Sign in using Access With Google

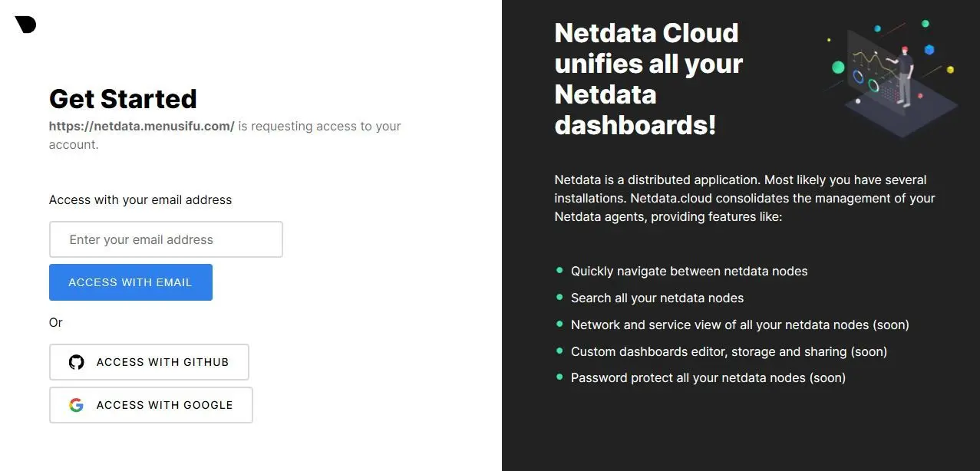pyautogui.click(x=151, y=405)
